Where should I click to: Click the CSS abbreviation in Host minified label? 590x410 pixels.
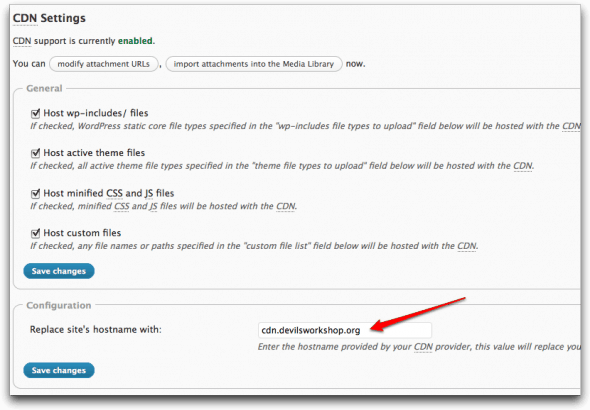click(x=114, y=193)
